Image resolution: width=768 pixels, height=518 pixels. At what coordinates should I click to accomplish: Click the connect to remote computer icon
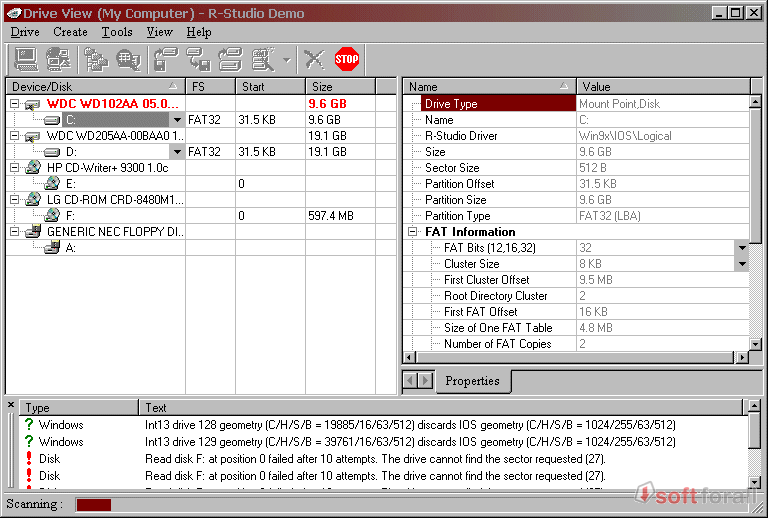(58, 60)
